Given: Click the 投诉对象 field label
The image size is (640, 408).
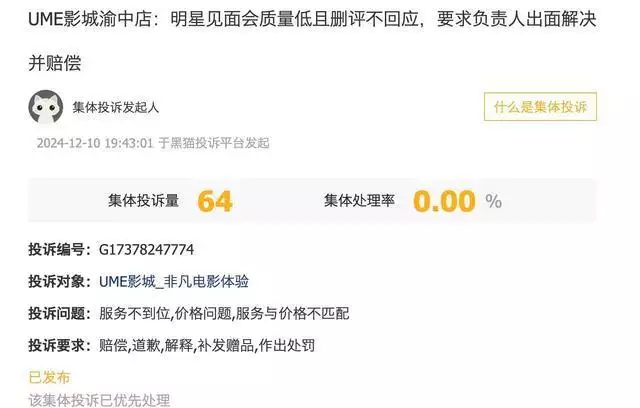Looking at the screenshot, I should (x=60, y=282).
